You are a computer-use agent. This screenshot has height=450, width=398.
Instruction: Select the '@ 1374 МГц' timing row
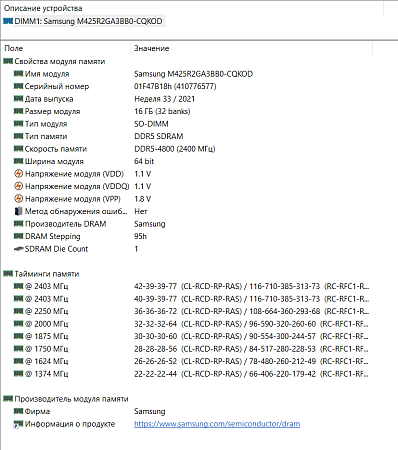pyautogui.click(x=191, y=374)
